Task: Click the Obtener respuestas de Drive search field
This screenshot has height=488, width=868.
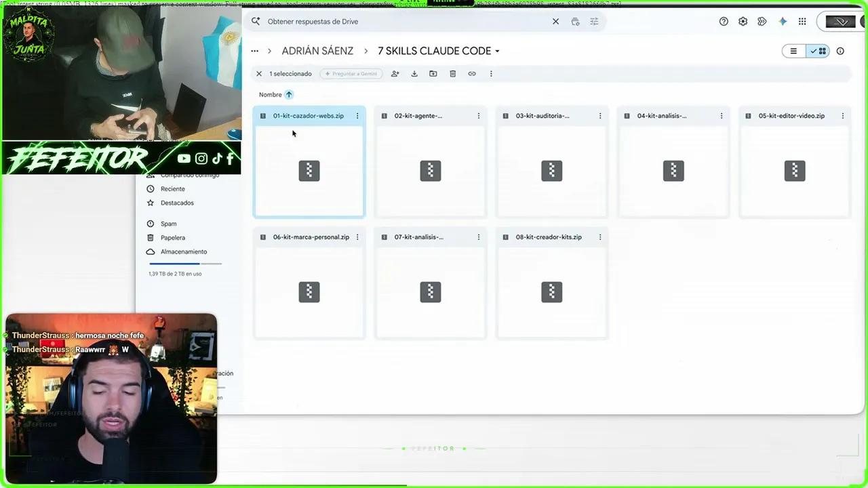Action: point(407,22)
